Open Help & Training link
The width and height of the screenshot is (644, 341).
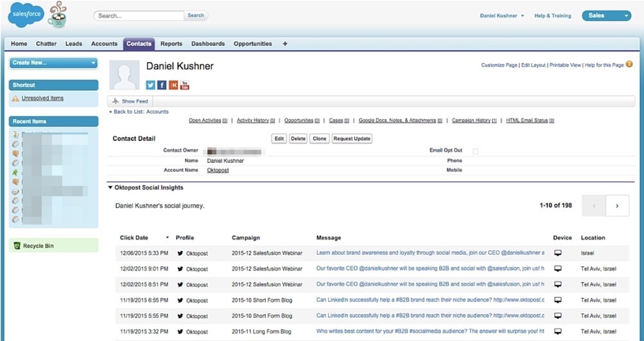pos(553,16)
